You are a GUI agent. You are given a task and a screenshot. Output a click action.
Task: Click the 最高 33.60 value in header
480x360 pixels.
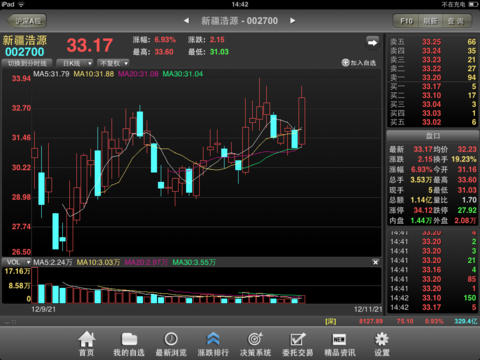[x=164, y=52]
